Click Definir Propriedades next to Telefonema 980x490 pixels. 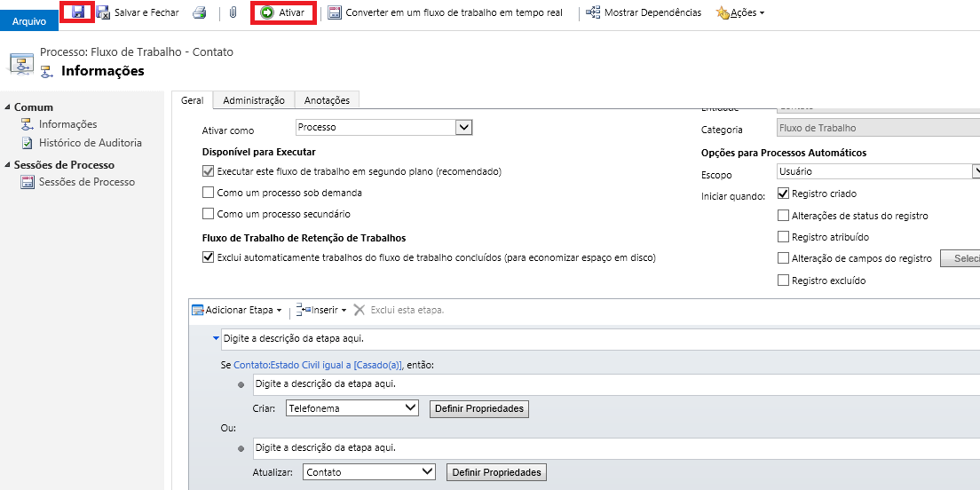tap(479, 408)
